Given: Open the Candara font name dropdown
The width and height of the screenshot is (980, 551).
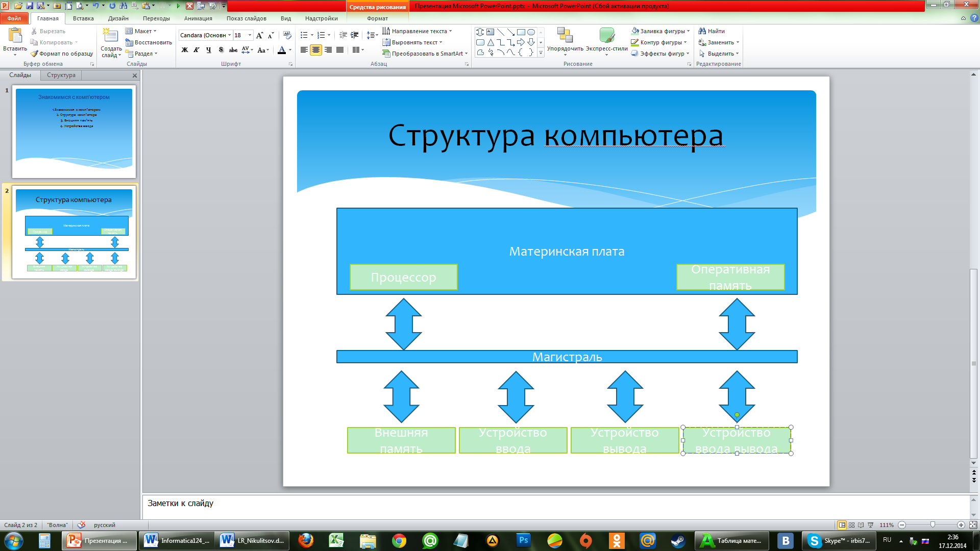Looking at the screenshot, I should (x=230, y=35).
